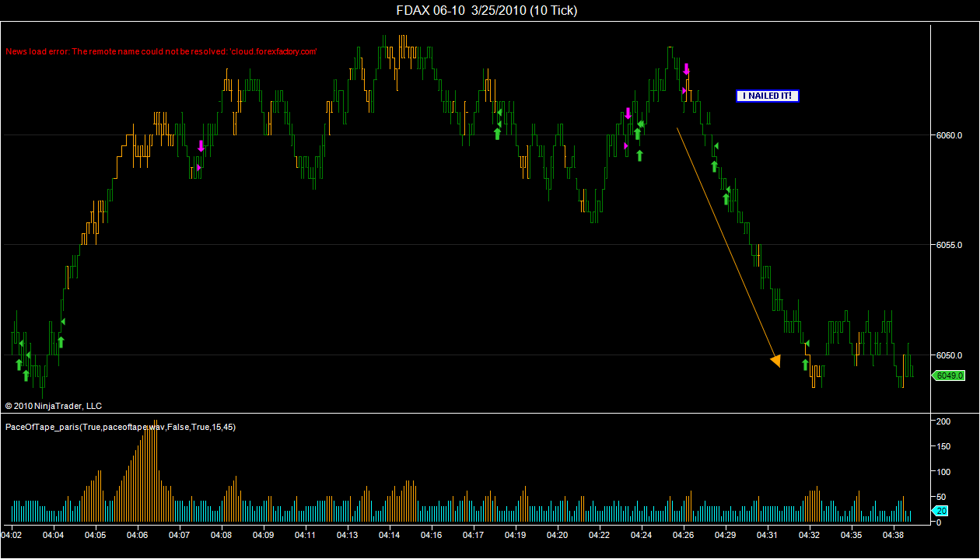The width and height of the screenshot is (980, 559).
Task: Click the magenta down arrow near 04:07
Action: [201, 145]
